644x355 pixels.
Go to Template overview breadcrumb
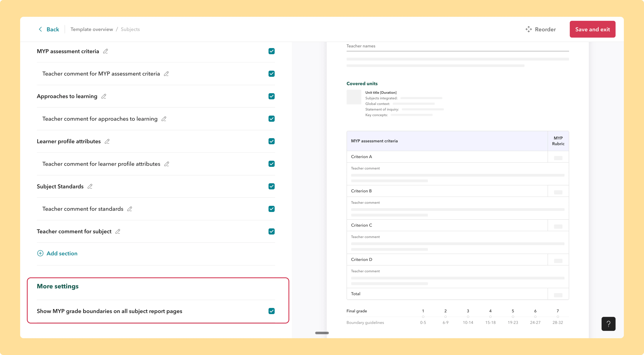92,29
